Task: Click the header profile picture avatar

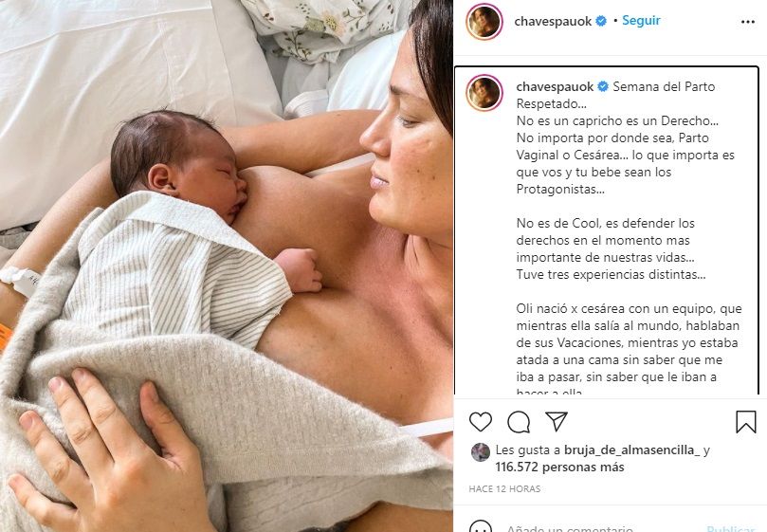Action: click(484, 22)
